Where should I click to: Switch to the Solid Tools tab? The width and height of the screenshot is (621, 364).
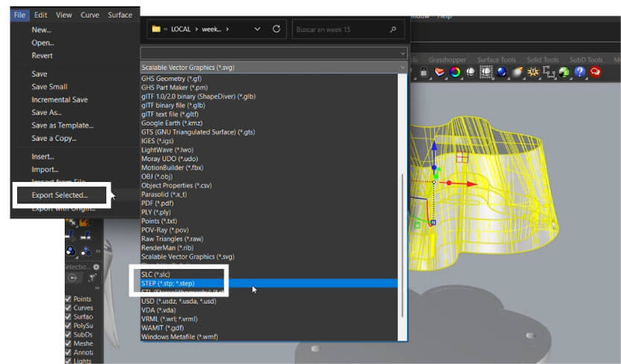(543, 59)
